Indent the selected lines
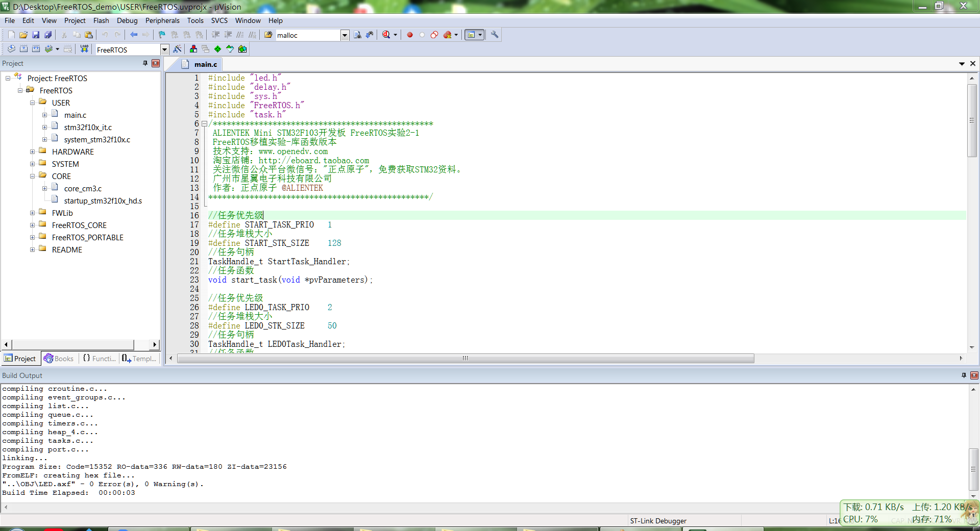 coord(215,35)
